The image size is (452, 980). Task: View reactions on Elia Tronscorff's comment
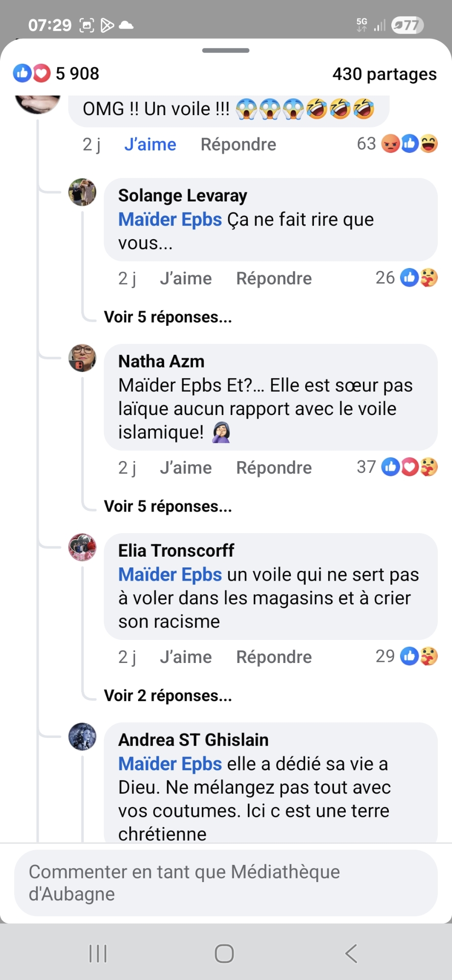pos(406,656)
